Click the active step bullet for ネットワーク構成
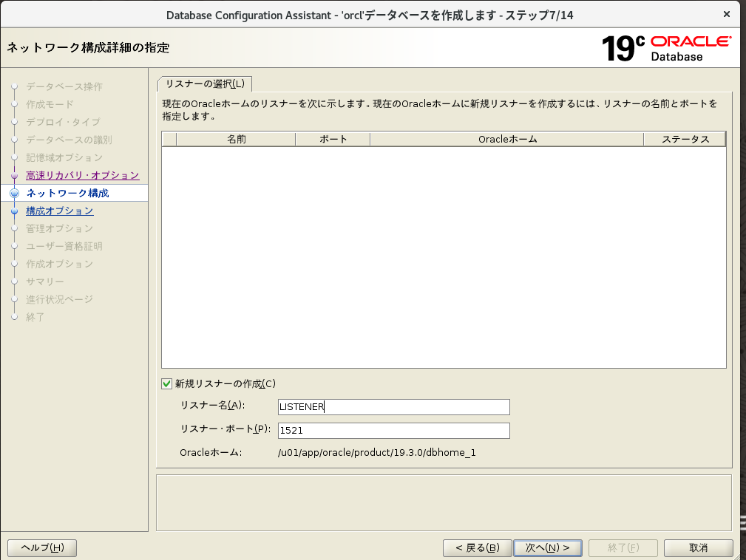This screenshot has width=746, height=560. (x=14, y=194)
